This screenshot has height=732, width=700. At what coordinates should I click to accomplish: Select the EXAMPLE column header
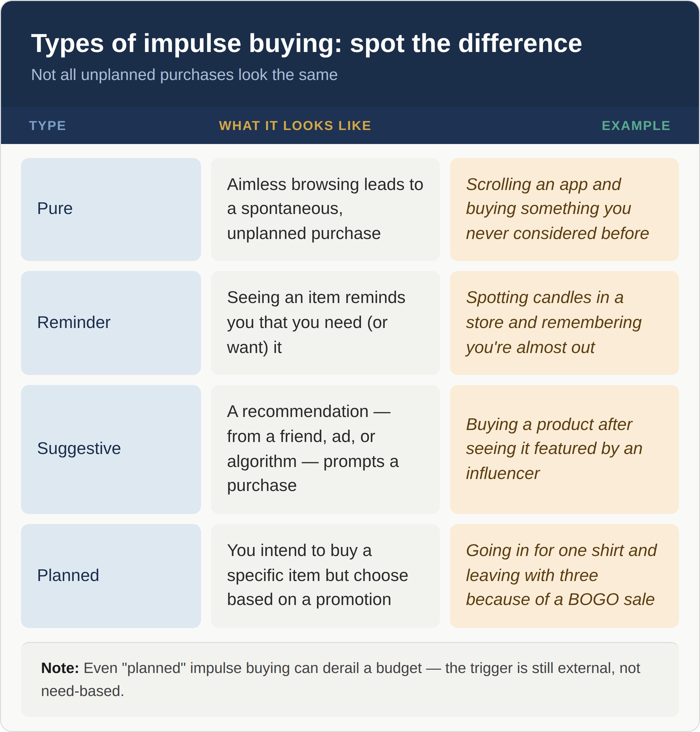point(636,126)
